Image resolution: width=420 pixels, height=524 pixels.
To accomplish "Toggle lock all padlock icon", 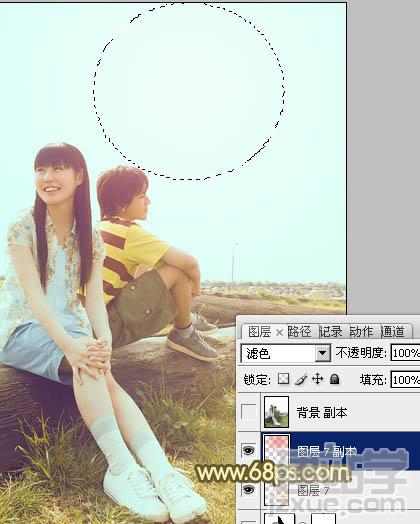I will [334, 379].
